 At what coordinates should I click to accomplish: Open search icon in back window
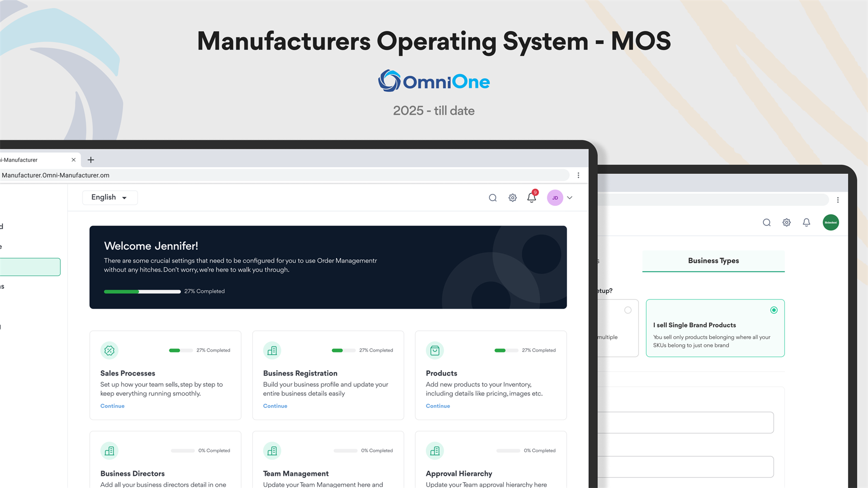click(767, 222)
